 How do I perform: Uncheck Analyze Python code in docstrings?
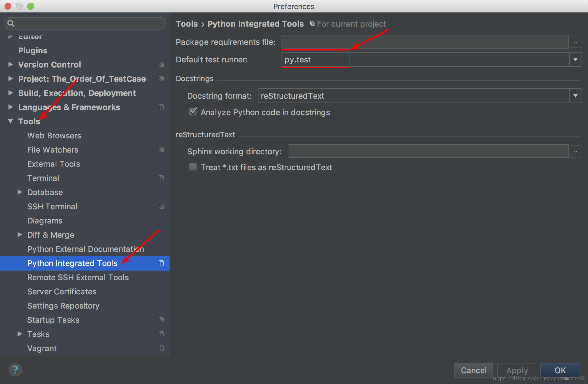pyautogui.click(x=193, y=112)
